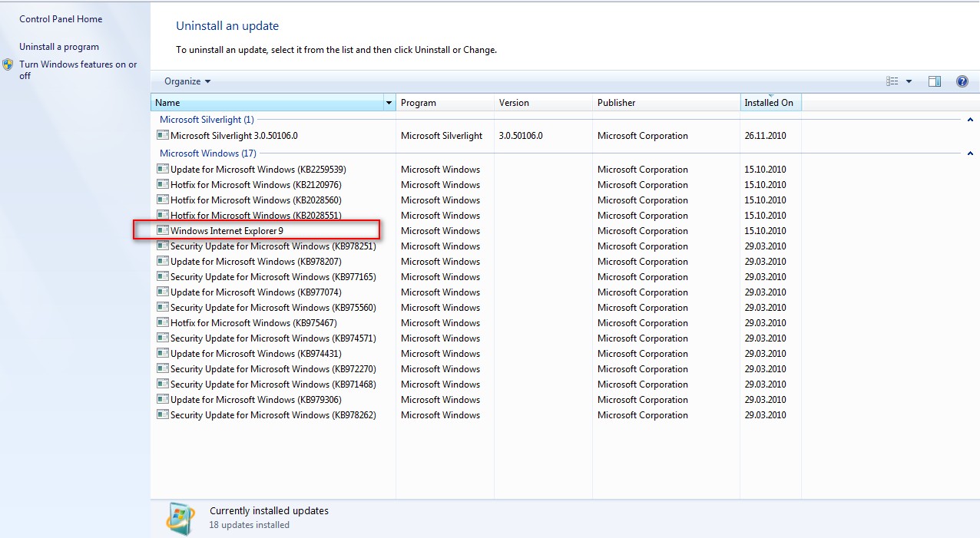Go to Control Panel Home
Screen dimensions: 980x538
[61, 19]
